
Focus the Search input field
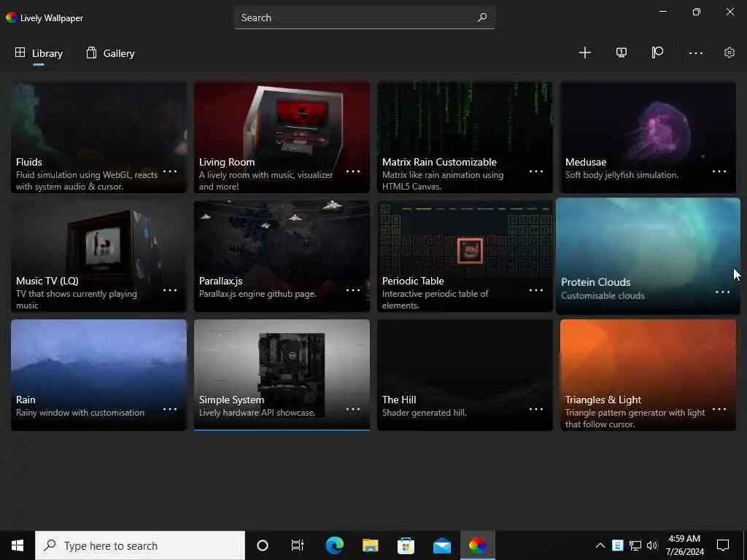(365, 17)
